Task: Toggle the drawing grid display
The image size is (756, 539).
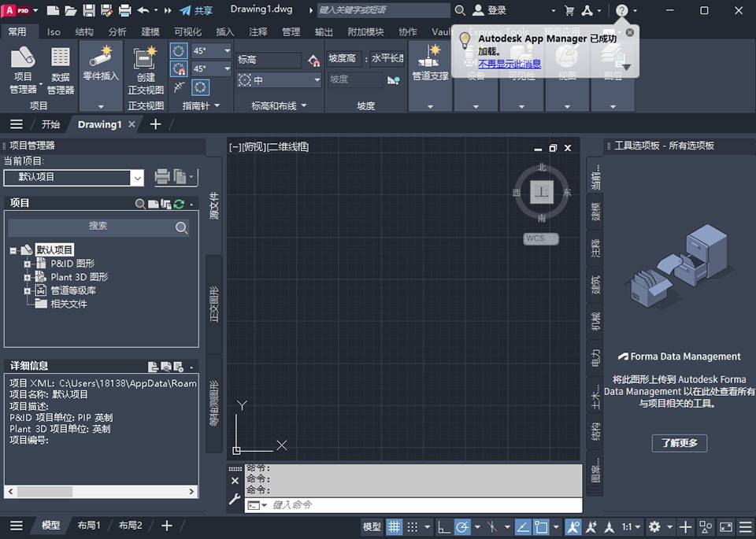Action: [394, 526]
